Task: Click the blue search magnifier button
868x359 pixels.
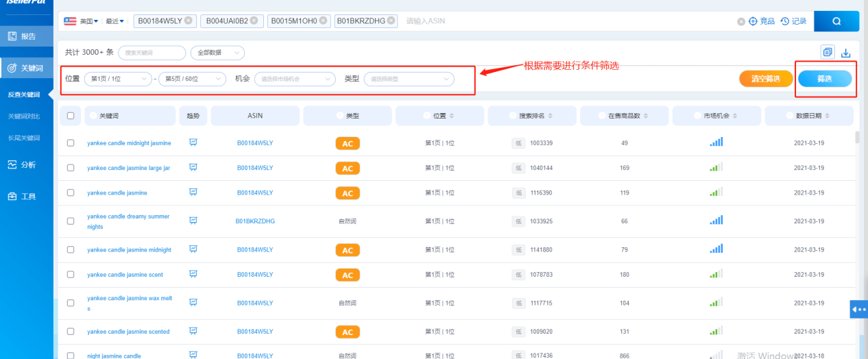Action: pyautogui.click(x=836, y=21)
